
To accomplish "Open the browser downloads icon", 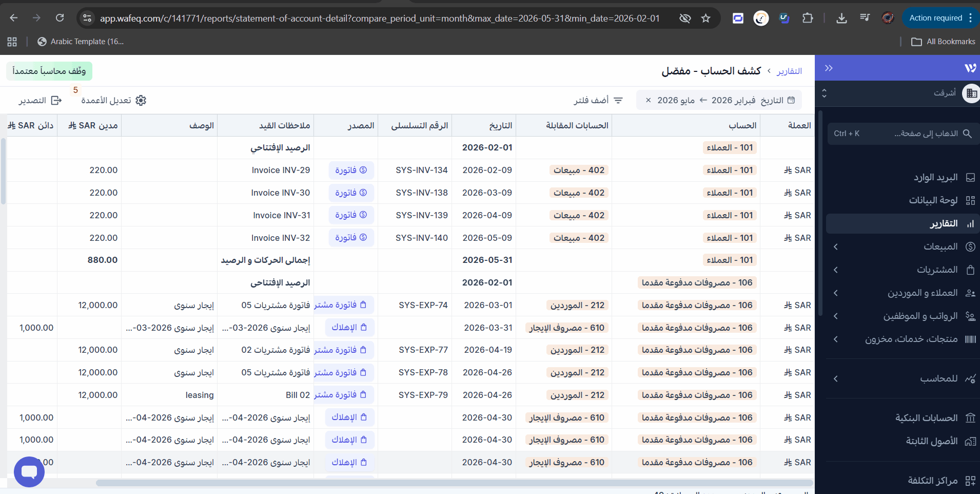I will click(x=841, y=18).
